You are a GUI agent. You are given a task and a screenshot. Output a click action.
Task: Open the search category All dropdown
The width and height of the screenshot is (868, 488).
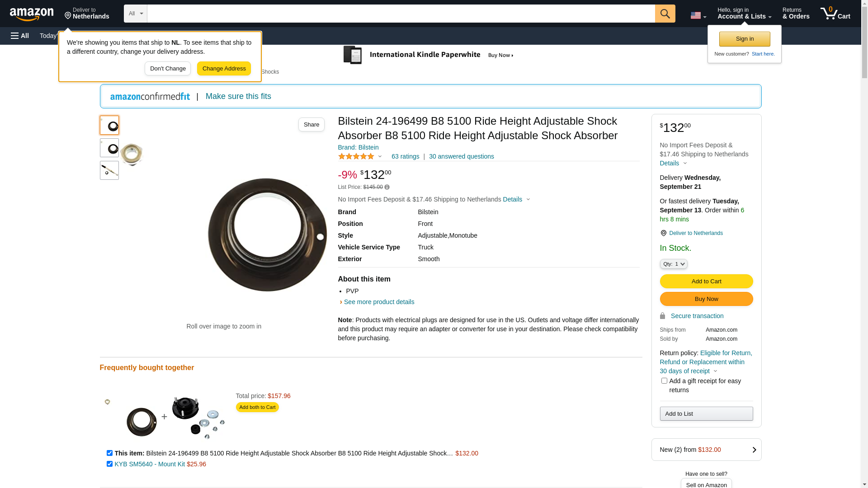135,14
